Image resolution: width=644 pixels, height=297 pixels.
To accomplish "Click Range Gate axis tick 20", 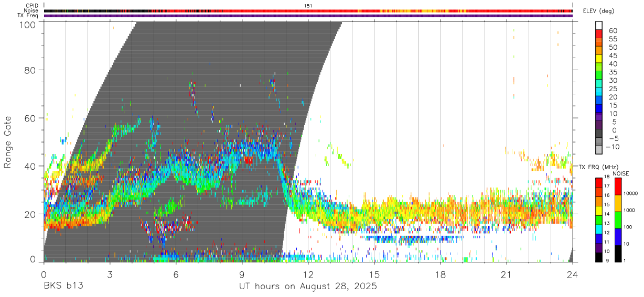I will tap(29, 214).
